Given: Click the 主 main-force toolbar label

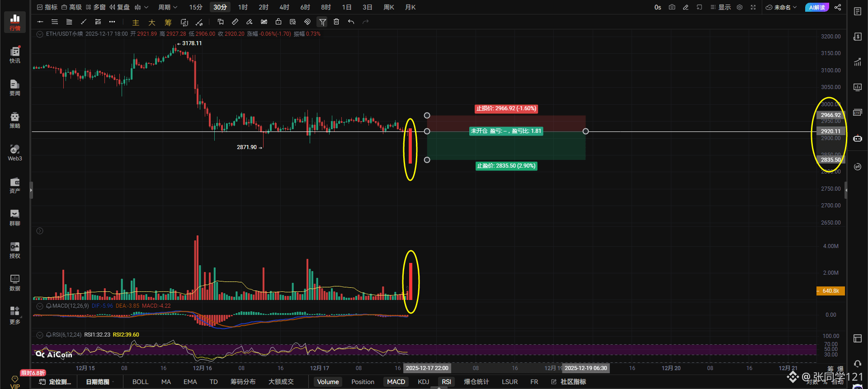Looking at the screenshot, I should (x=136, y=23).
